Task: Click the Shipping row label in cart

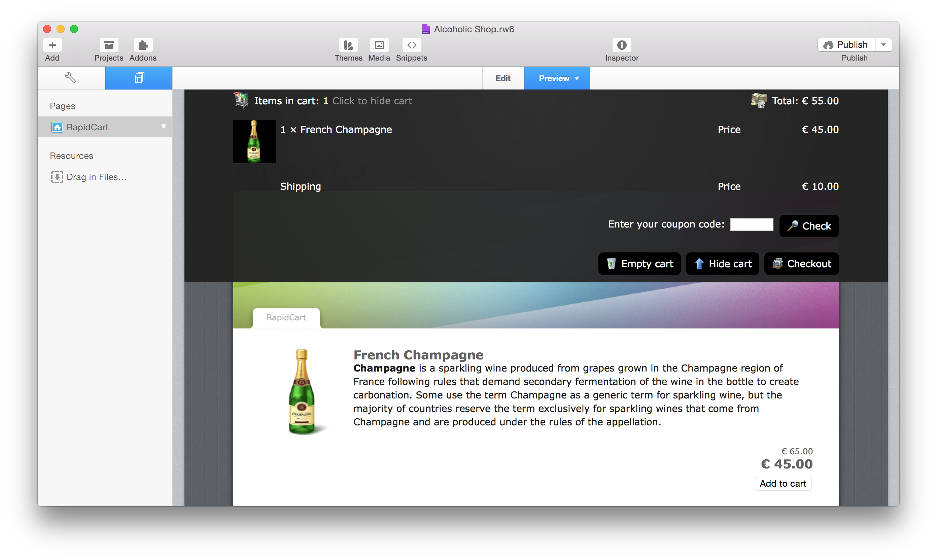Action: point(300,186)
